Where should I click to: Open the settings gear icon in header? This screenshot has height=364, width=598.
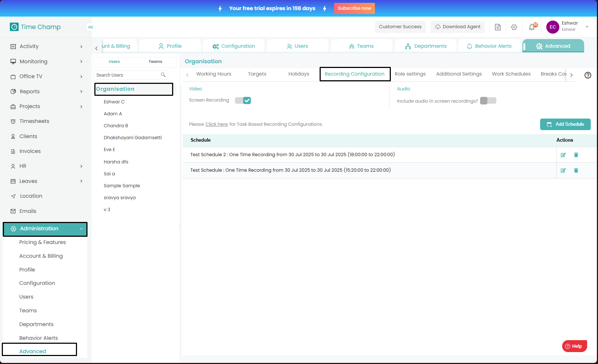click(514, 27)
